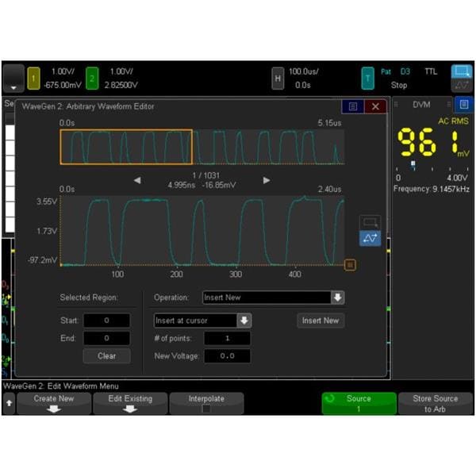Viewport: 476px width, 476px height.
Task: Open the Create New softkey menu
Action: pos(54,404)
